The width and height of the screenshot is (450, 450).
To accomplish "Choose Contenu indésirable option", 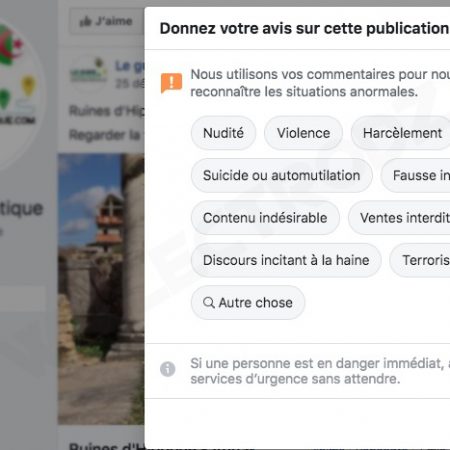I will [265, 218].
